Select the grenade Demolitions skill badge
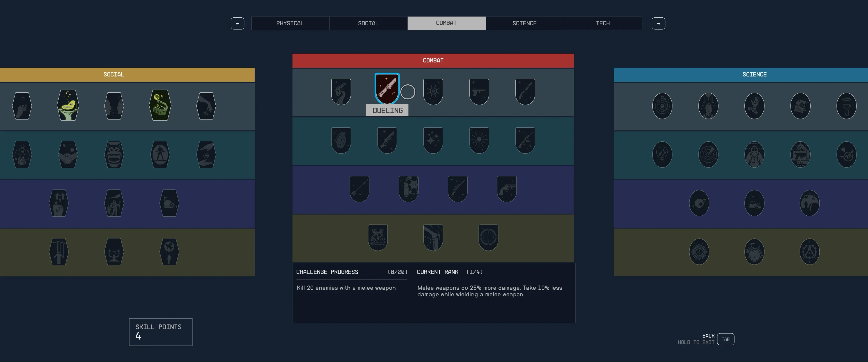This screenshot has width=868, height=362. (x=341, y=140)
